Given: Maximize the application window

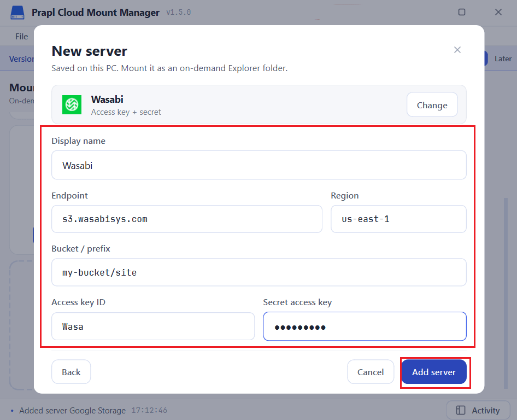Looking at the screenshot, I should (462, 12).
